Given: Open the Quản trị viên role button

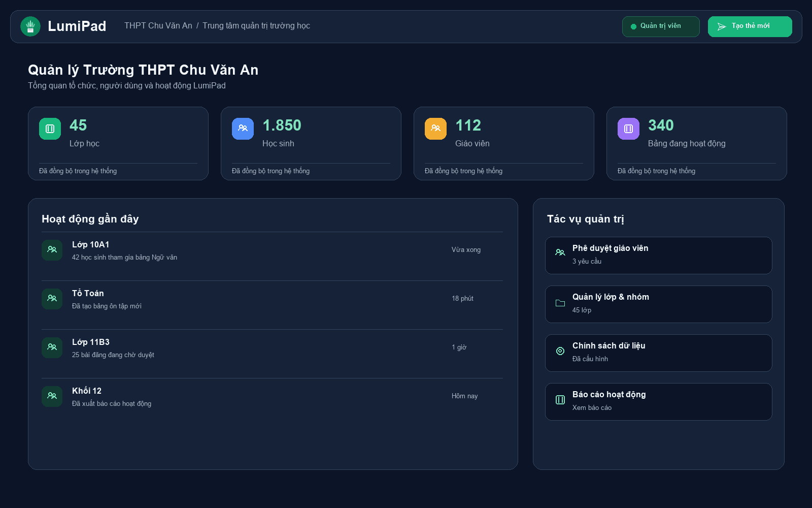Looking at the screenshot, I should pyautogui.click(x=661, y=26).
